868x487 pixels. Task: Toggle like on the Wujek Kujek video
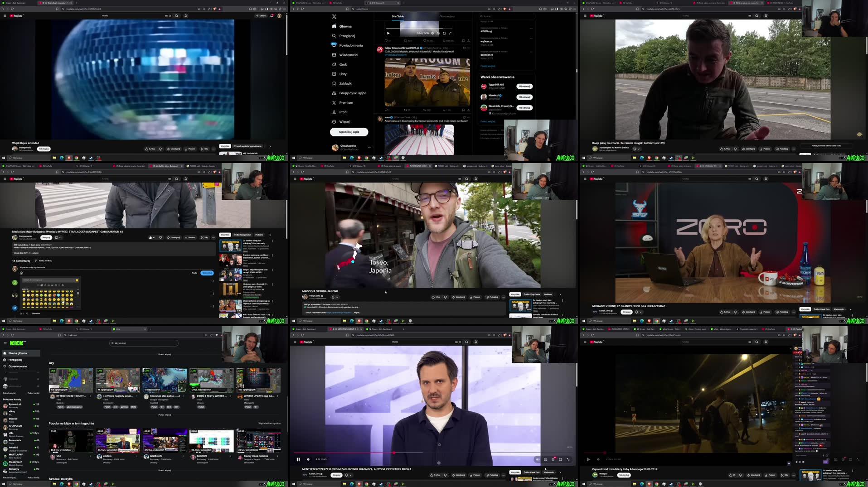pos(147,148)
